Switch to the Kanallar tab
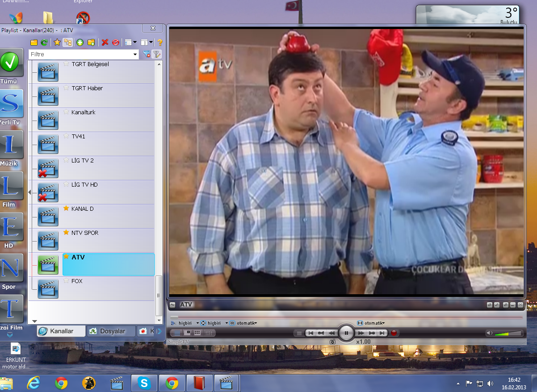 point(61,331)
